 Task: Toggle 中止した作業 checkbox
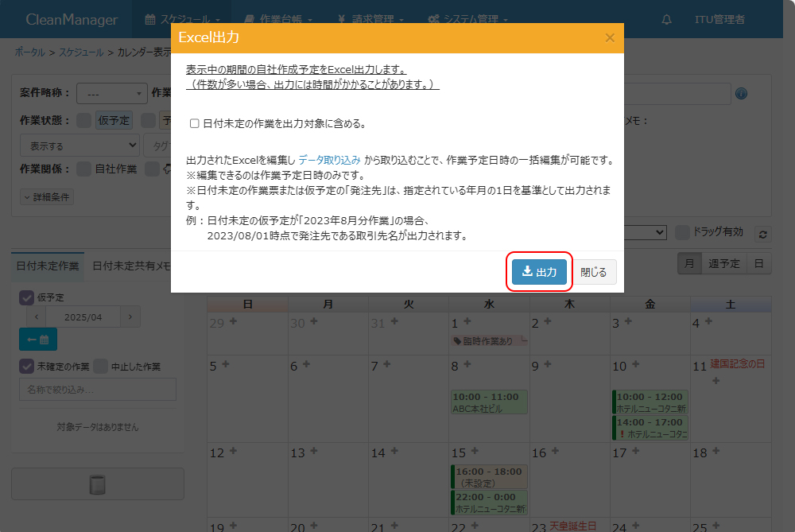(x=100, y=366)
